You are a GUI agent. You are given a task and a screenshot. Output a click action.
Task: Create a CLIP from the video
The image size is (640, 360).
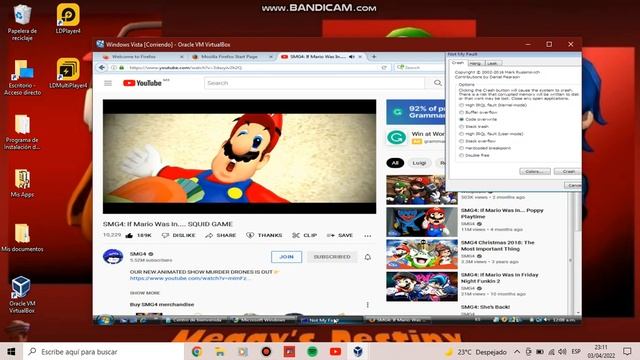pyautogui.click(x=304, y=236)
